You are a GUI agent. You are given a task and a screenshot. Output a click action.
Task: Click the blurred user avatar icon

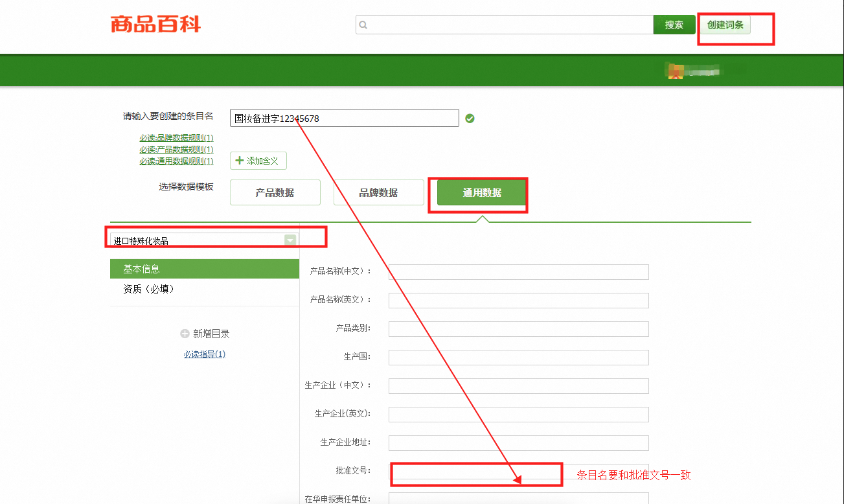coord(676,71)
